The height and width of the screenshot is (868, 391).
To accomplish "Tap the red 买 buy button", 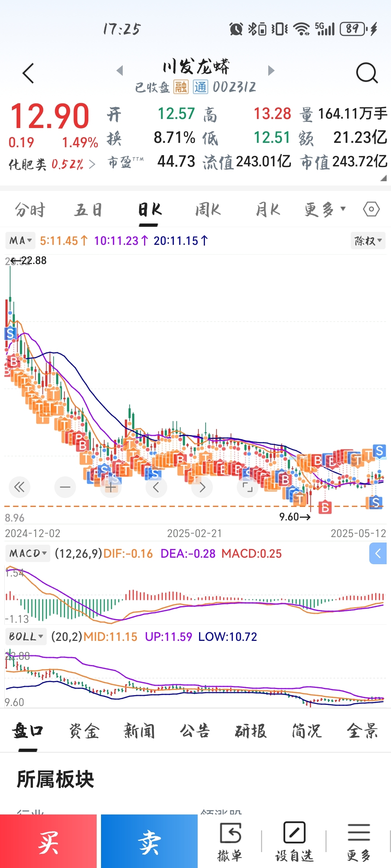I will (x=48, y=841).
